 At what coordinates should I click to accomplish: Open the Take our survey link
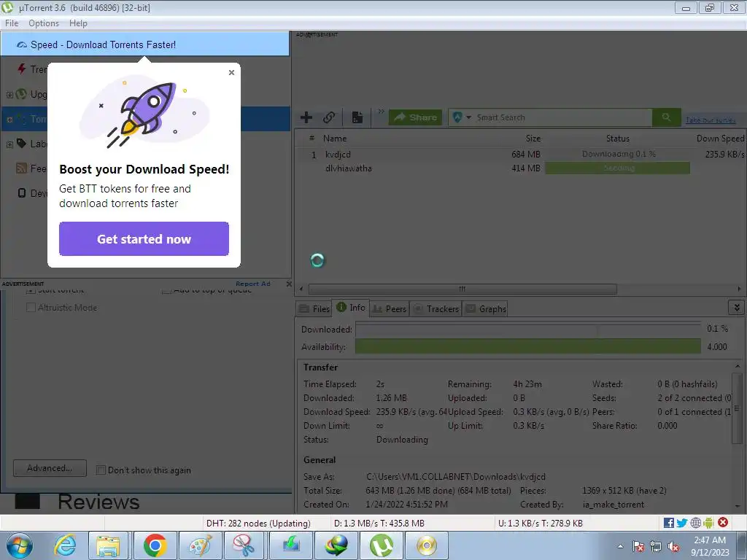tap(711, 120)
